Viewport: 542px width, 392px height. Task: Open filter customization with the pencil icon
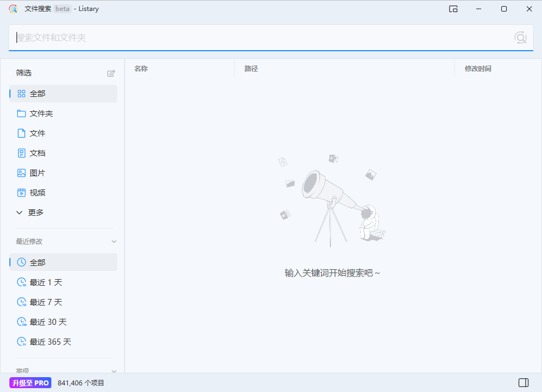point(111,73)
